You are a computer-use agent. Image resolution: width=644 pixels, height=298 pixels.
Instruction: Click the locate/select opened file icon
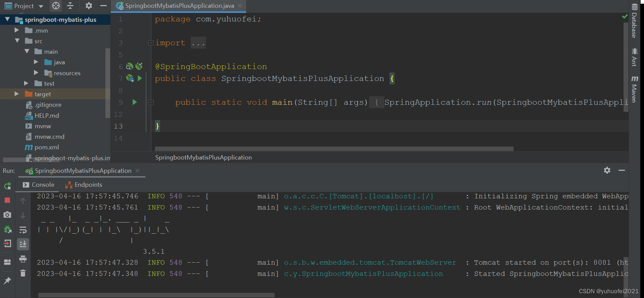point(56,6)
